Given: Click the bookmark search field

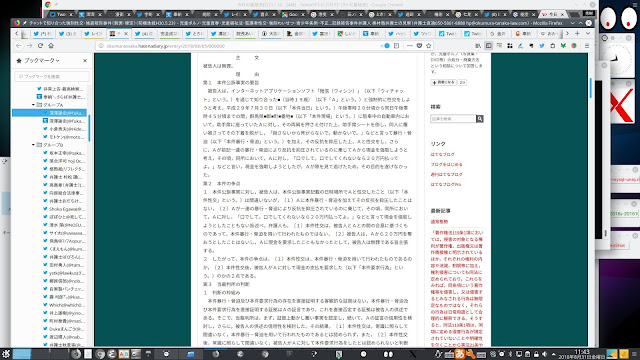Looking at the screenshot, I should (52, 76).
